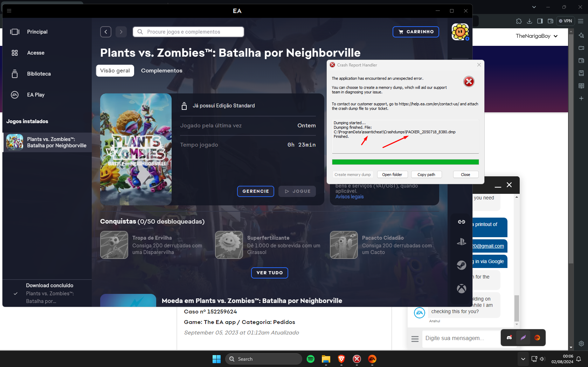Click the Plants vs. Zombies cover art

[136, 149]
